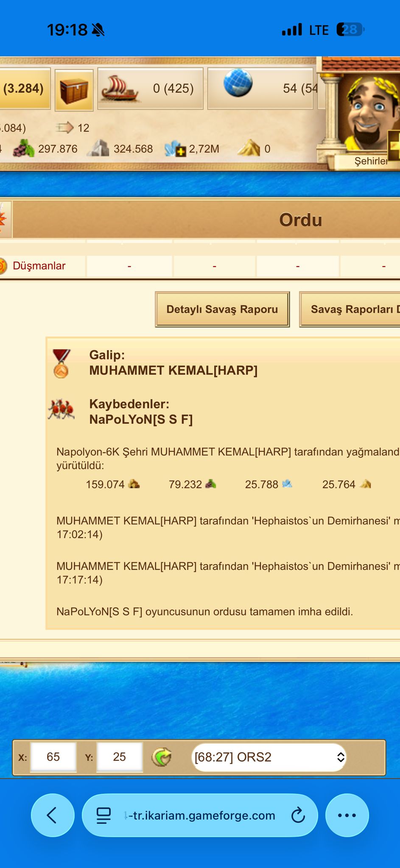Tap the Düşmanlar row label
The image size is (400, 868).
point(39,266)
